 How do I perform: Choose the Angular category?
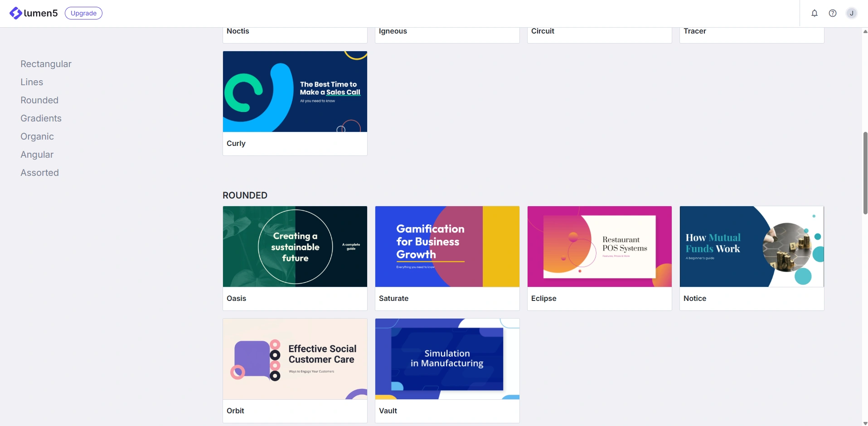coord(37,155)
